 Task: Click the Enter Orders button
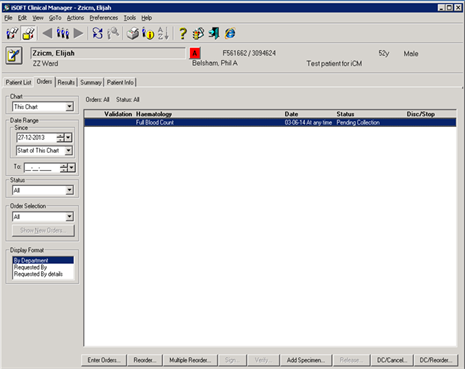pos(104,360)
